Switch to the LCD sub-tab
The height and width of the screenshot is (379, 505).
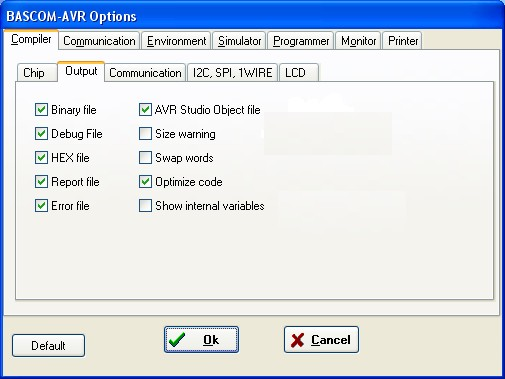(299, 73)
